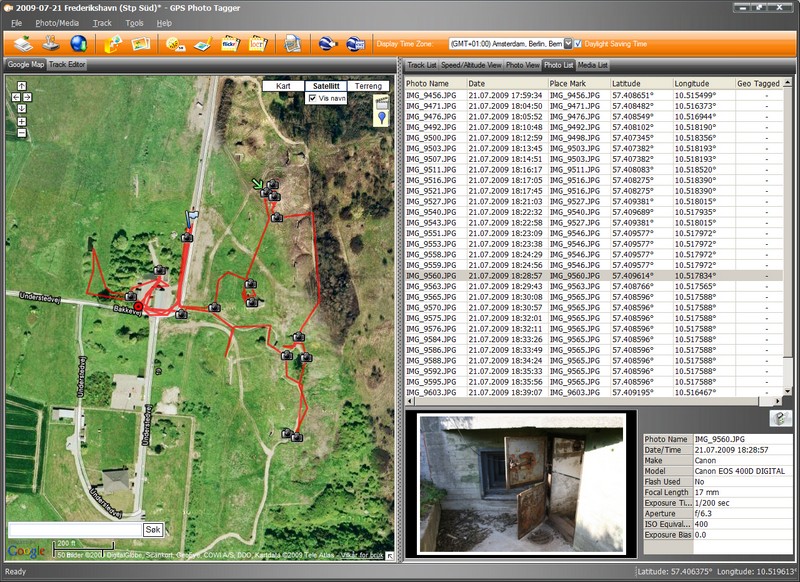This screenshot has width=800, height=582.
Task: Open the Track menu
Action: tap(102, 22)
